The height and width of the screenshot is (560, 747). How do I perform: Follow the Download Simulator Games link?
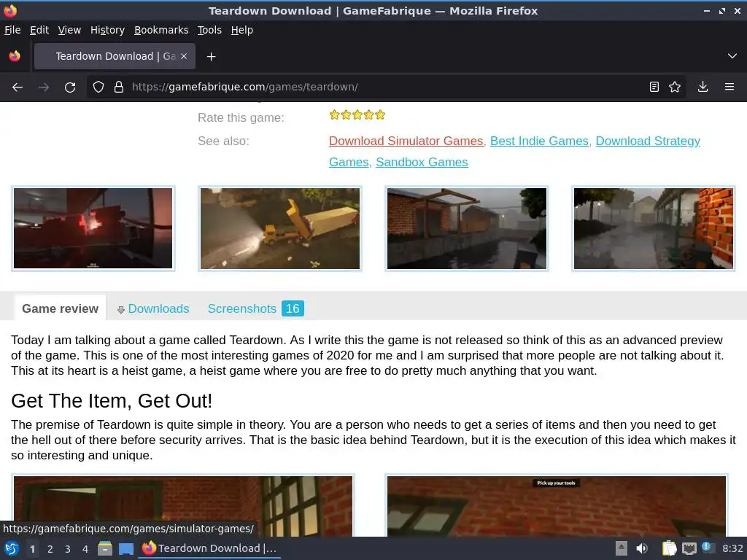[x=406, y=141]
